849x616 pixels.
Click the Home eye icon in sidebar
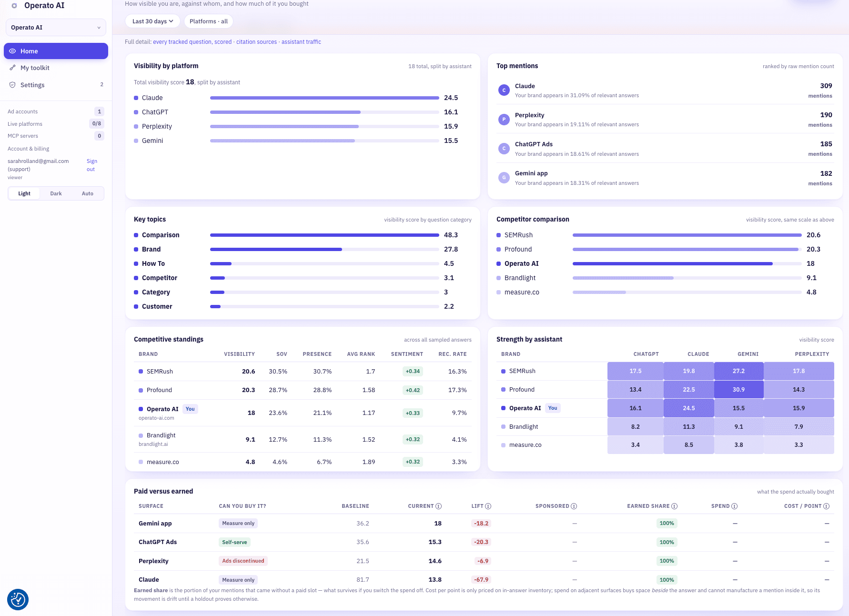click(13, 51)
